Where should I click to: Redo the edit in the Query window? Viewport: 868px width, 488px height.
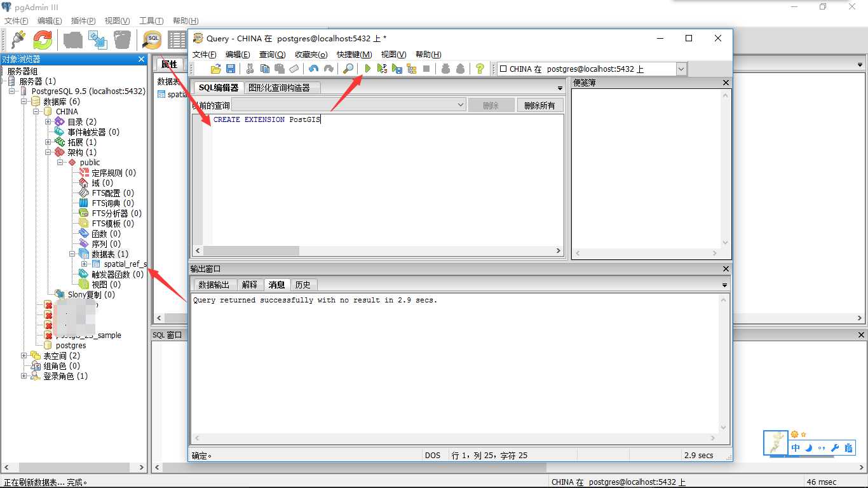pyautogui.click(x=329, y=69)
